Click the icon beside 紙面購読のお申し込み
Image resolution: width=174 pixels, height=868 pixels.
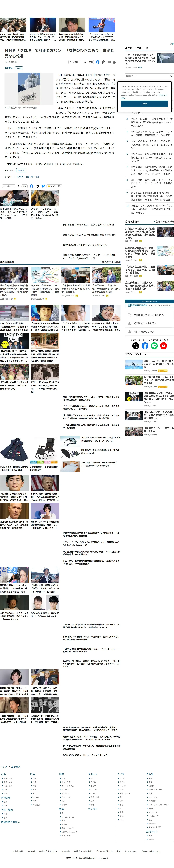tap(129, 323)
